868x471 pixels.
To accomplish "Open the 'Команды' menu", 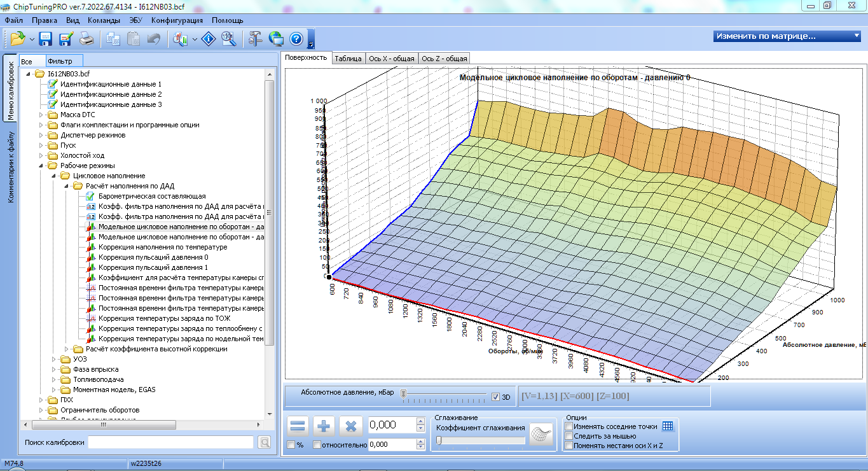I will 104,20.
